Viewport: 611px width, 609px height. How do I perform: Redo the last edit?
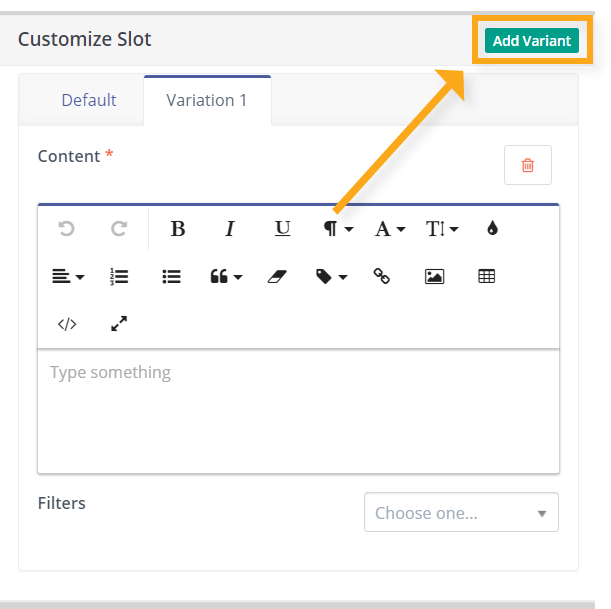[x=118, y=228]
